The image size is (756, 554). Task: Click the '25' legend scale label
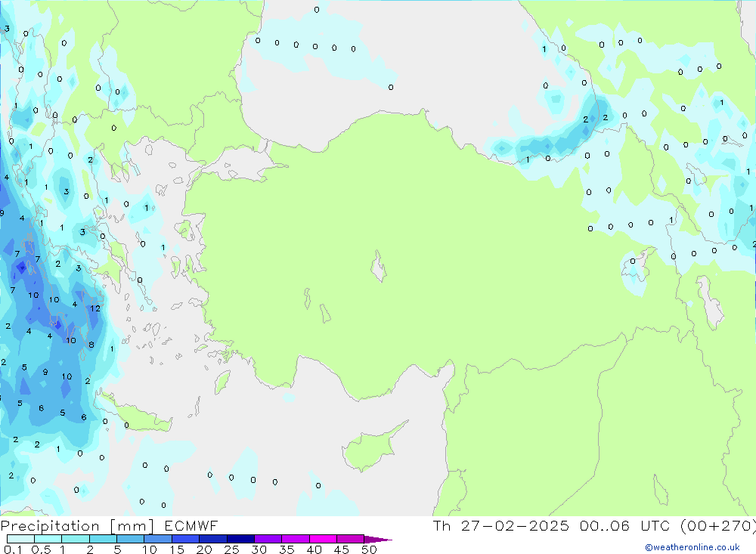(x=231, y=549)
